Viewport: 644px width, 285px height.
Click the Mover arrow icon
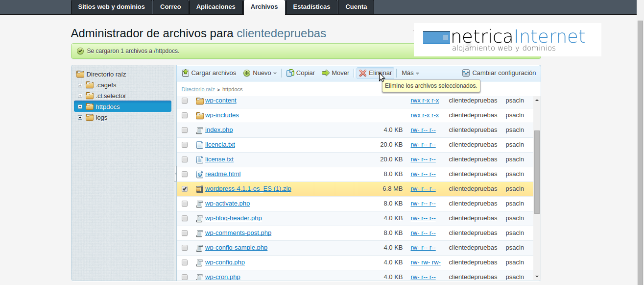326,73
